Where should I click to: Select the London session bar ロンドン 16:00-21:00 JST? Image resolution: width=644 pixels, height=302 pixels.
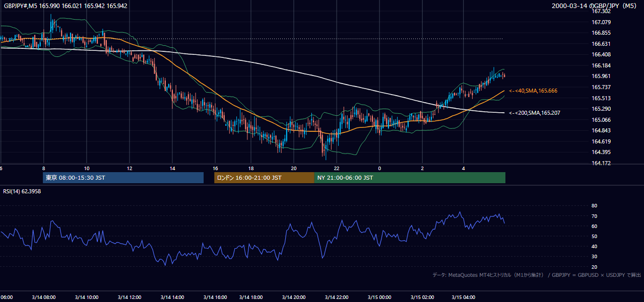click(264, 178)
